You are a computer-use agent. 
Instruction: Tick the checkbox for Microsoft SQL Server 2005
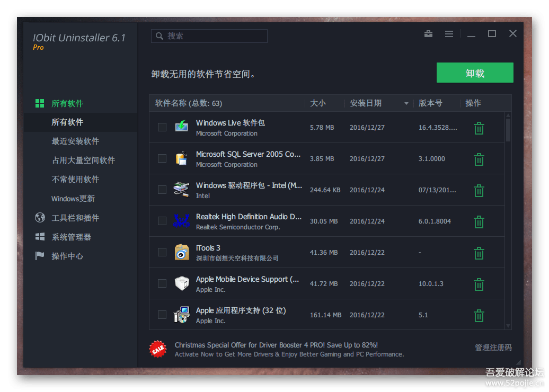tap(162, 158)
